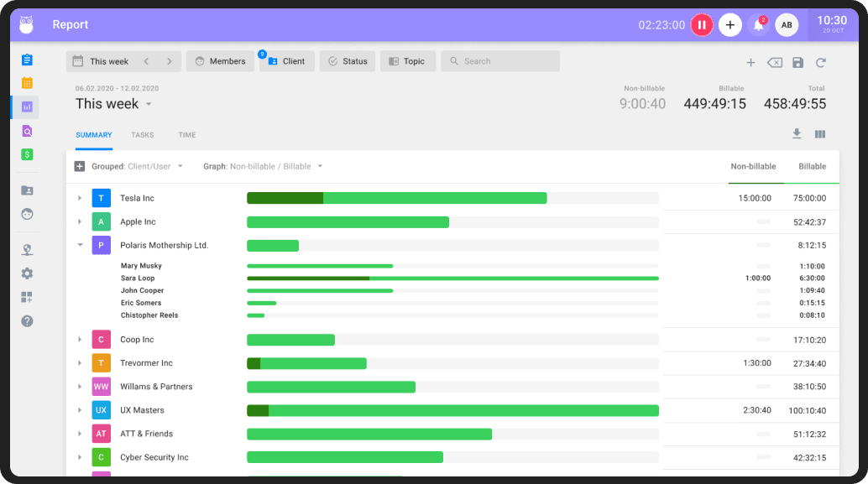The image size is (868, 484).
Task: Click the Non-billable column header
Action: pos(753,166)
